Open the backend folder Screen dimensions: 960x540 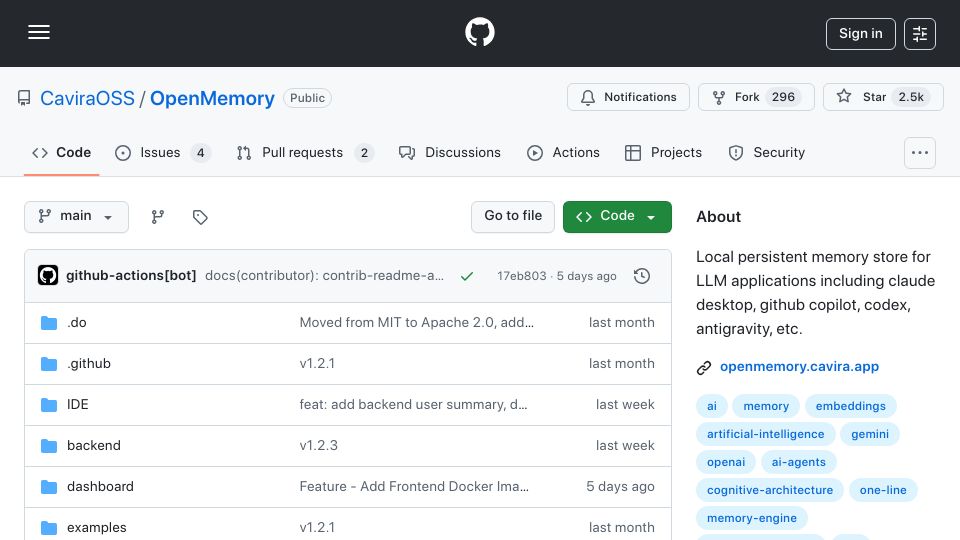(94, 446)
